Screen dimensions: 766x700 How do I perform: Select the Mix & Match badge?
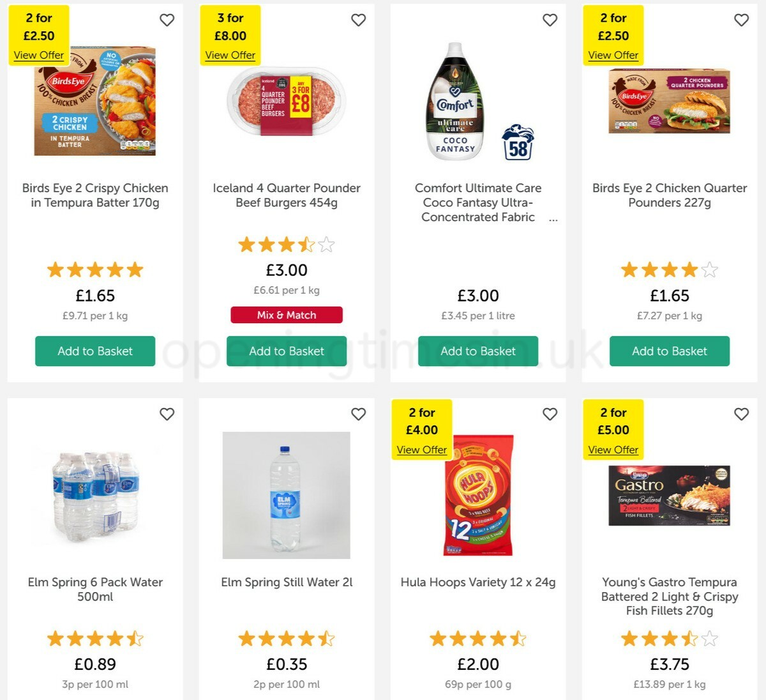click(286, 314)
